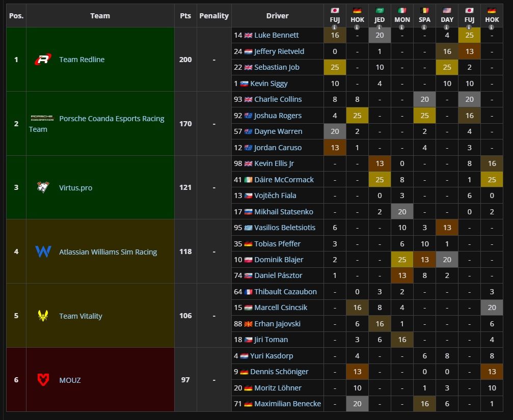Click the Belgian flag above SPA
Screen dimensions: 513x420
[424, 11]
